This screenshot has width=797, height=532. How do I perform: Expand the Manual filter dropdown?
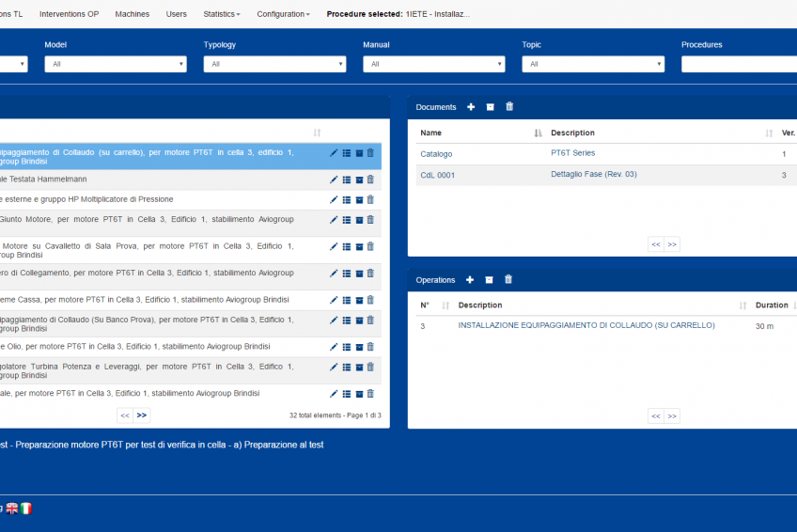[433, 64]
